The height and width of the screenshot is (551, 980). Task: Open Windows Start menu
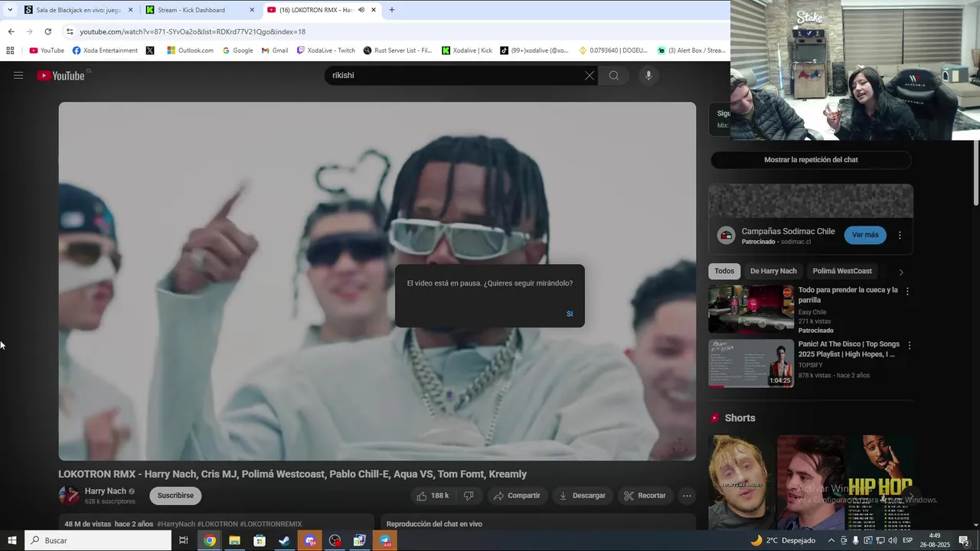click(x=11, y=540)
